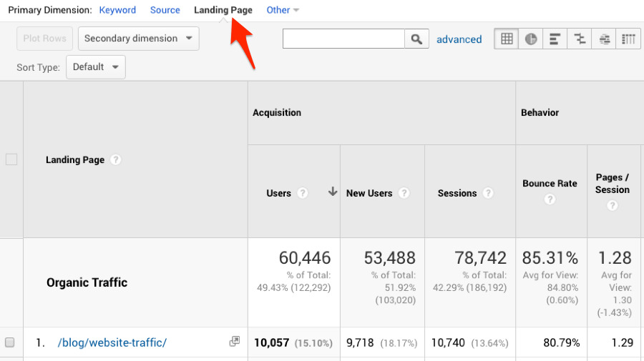Choose the Comparison view icon
The width and height of the screenshot is (644, 361).
point(580,39)
